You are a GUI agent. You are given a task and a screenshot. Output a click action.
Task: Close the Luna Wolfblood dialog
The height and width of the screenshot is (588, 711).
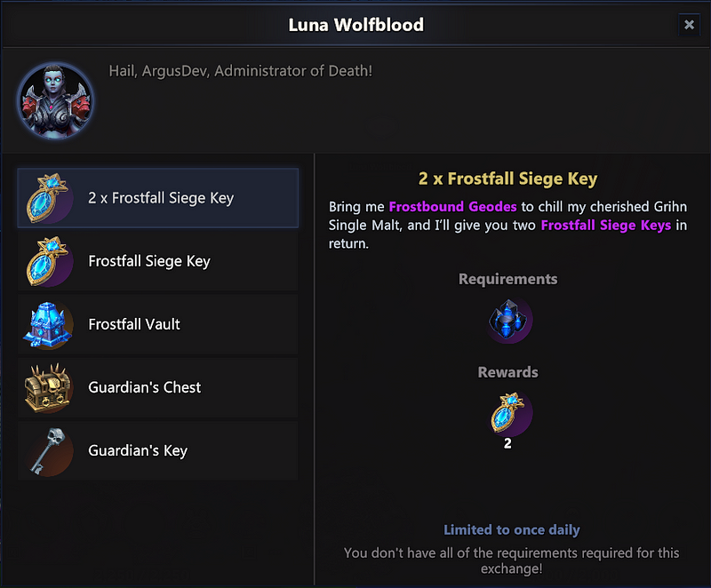pyautogui.click(x=690, y=24)
